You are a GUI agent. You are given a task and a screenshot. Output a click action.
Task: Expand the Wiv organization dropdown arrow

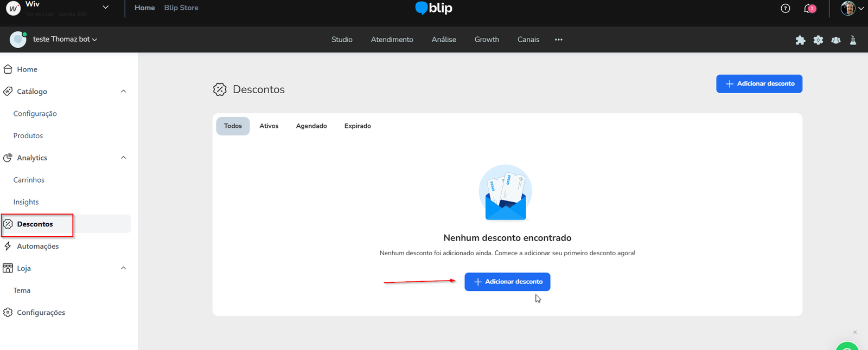tap(105, 8)
